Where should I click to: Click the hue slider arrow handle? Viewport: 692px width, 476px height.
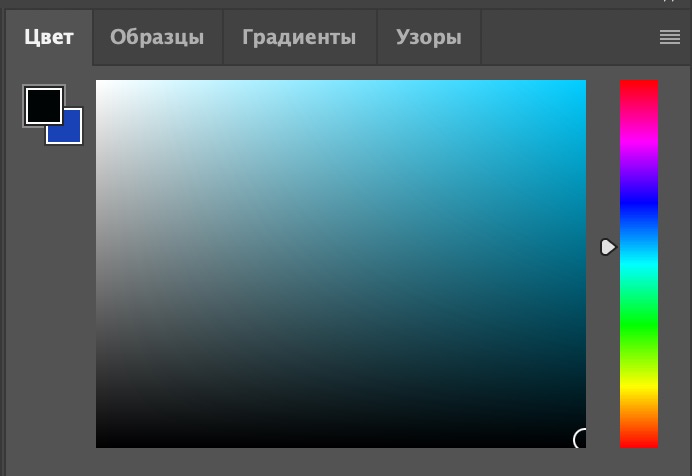point(608,247)
